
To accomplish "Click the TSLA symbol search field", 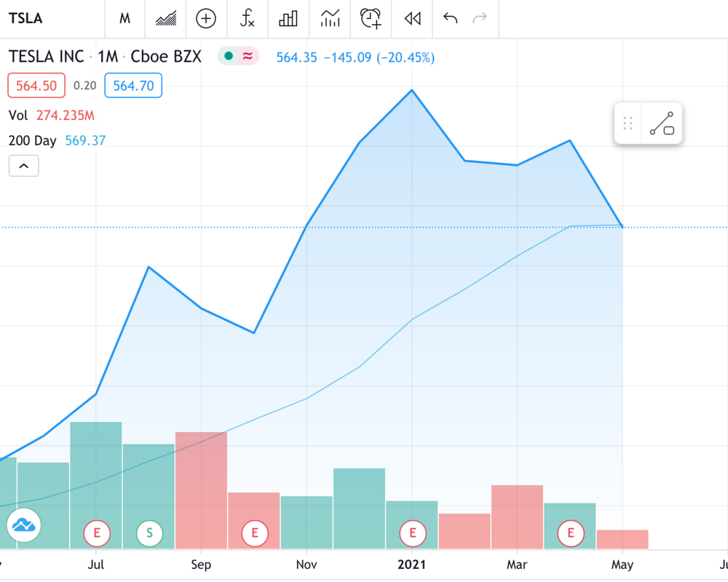I will coord(51,19).
